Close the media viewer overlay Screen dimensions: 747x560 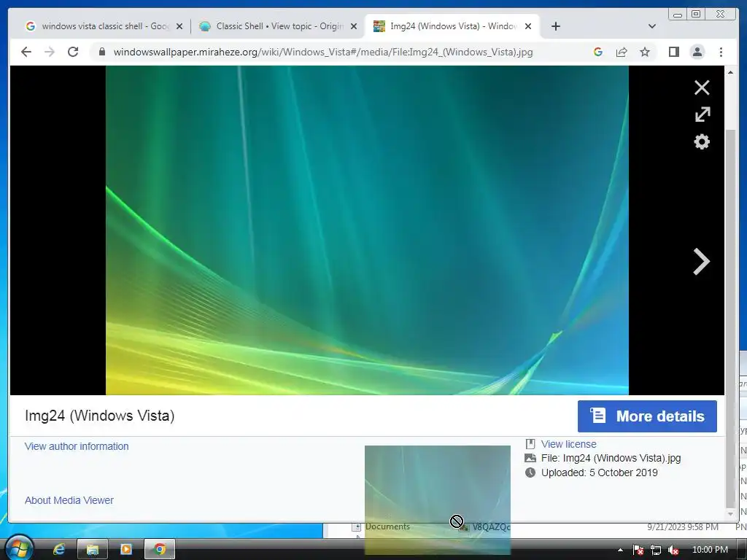(x=702, y=87)
